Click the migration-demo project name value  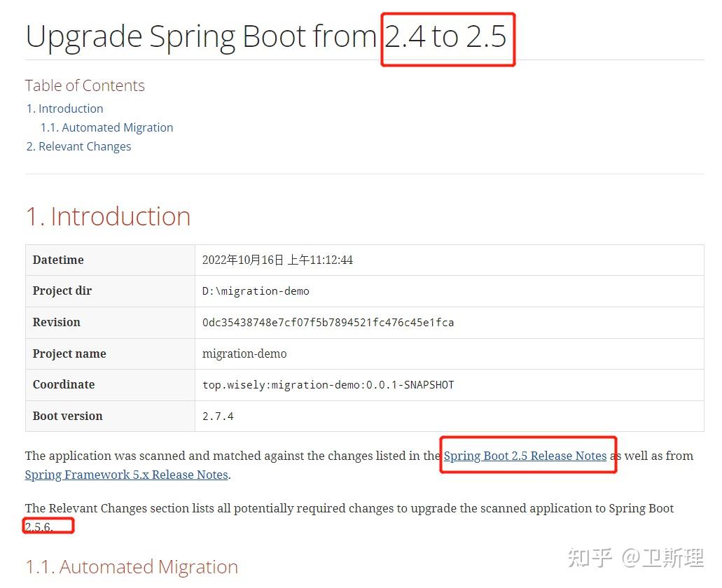(244, 353)
